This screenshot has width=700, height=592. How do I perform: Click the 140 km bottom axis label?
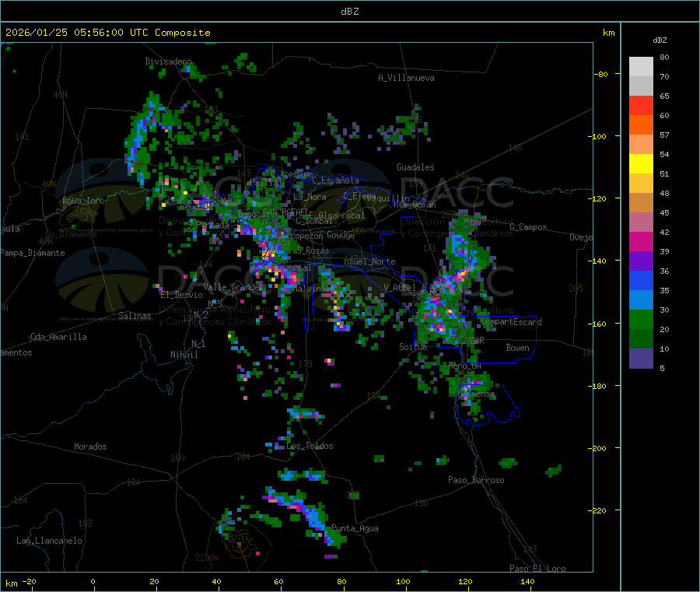pos(527,581)
